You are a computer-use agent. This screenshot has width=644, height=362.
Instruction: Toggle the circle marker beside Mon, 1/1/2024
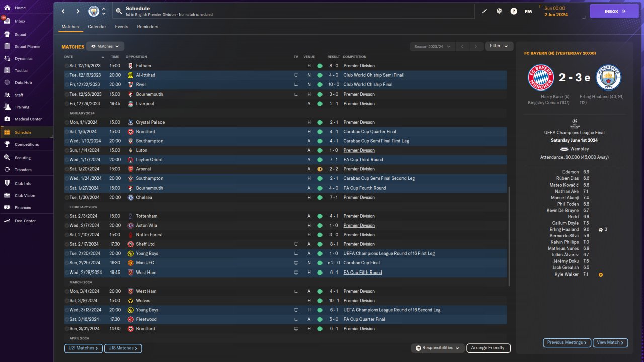[x=67, y=122]
